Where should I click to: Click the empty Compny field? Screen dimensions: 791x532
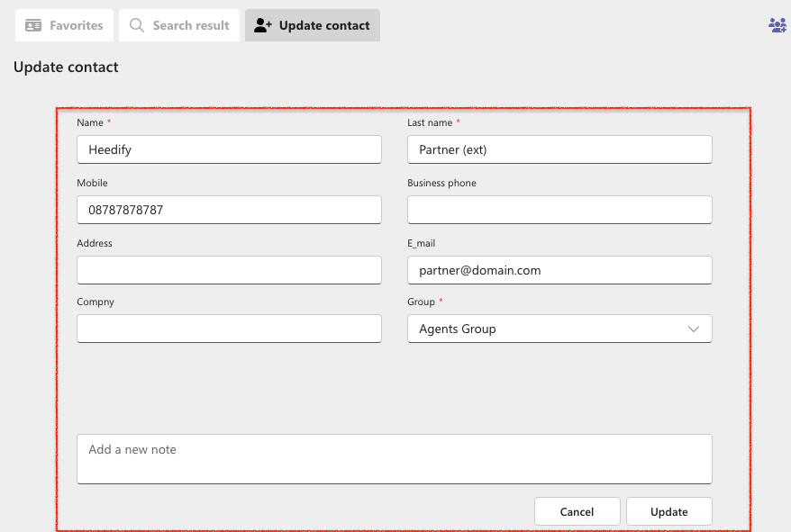tap(229, 329)
